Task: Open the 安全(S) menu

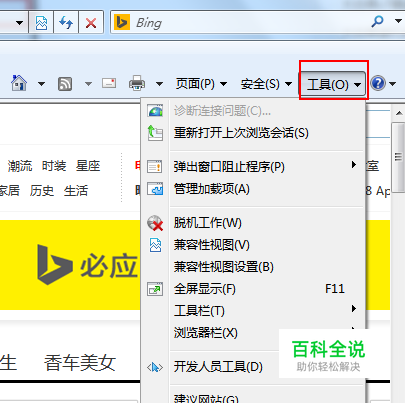Action: [266, 84]
